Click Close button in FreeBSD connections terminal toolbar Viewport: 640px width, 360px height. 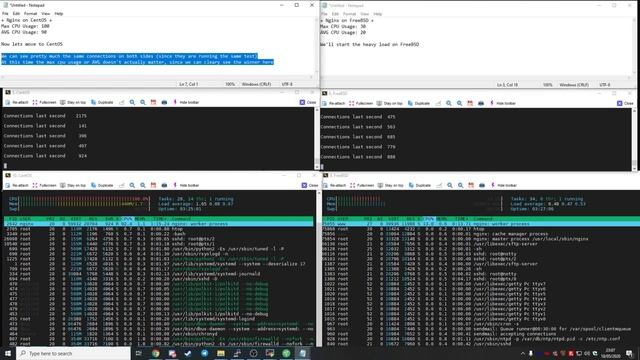(625, 103)
